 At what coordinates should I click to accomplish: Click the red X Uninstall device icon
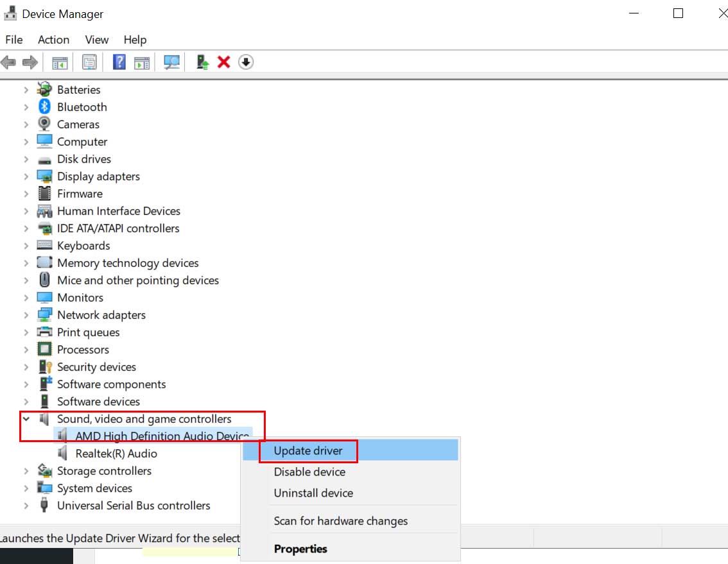[223, 62]
